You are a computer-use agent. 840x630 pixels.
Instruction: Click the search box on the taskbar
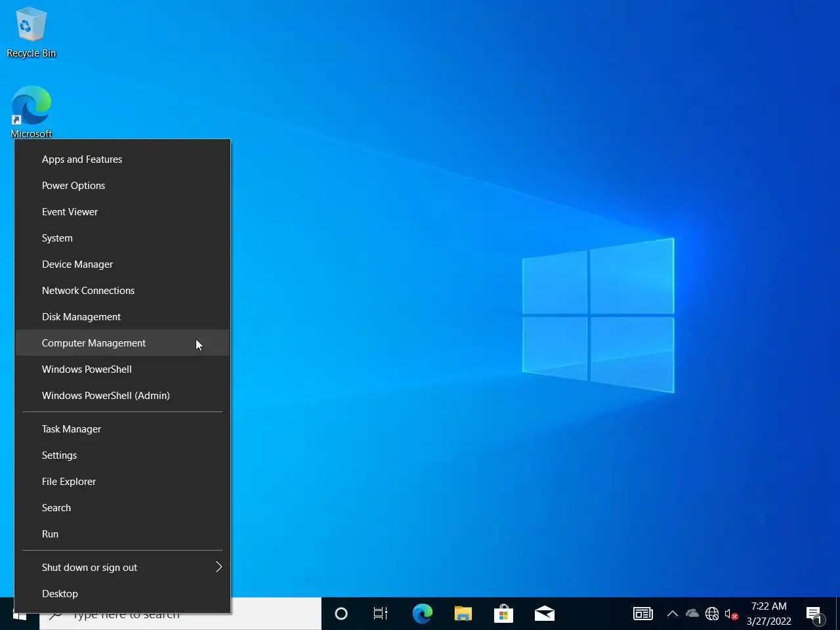tap(180, 614)
